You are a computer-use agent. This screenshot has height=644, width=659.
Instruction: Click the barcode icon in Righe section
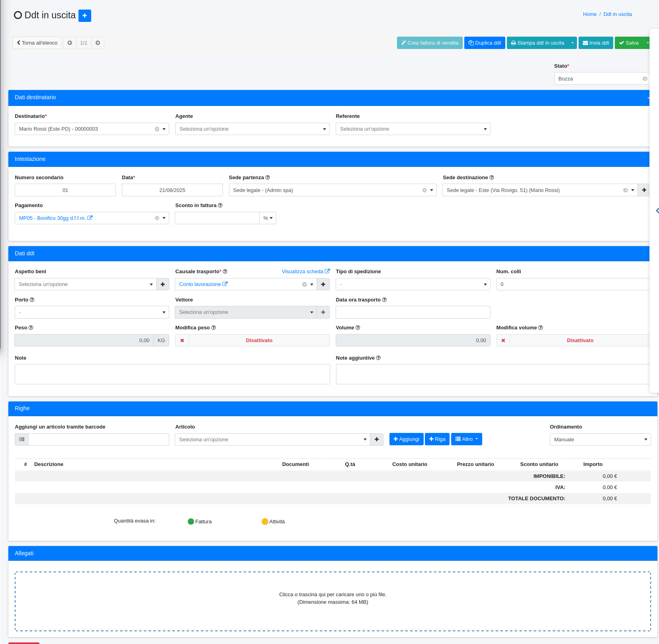click(x=22, y=439)
